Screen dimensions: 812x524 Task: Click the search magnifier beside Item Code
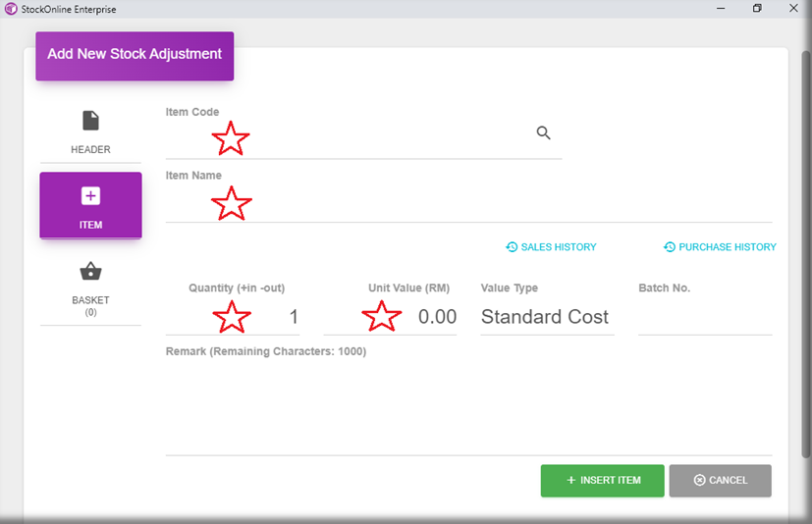point(543,133)
